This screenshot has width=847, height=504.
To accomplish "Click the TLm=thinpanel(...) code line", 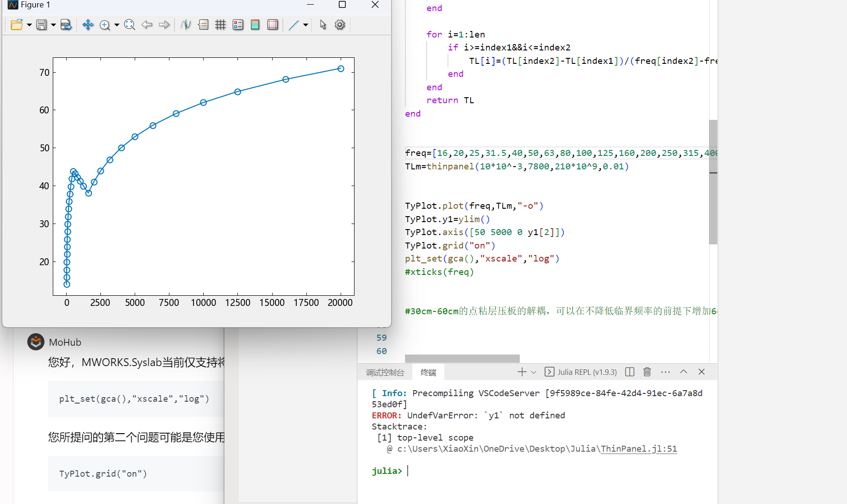I will click(x=517, y=167).
